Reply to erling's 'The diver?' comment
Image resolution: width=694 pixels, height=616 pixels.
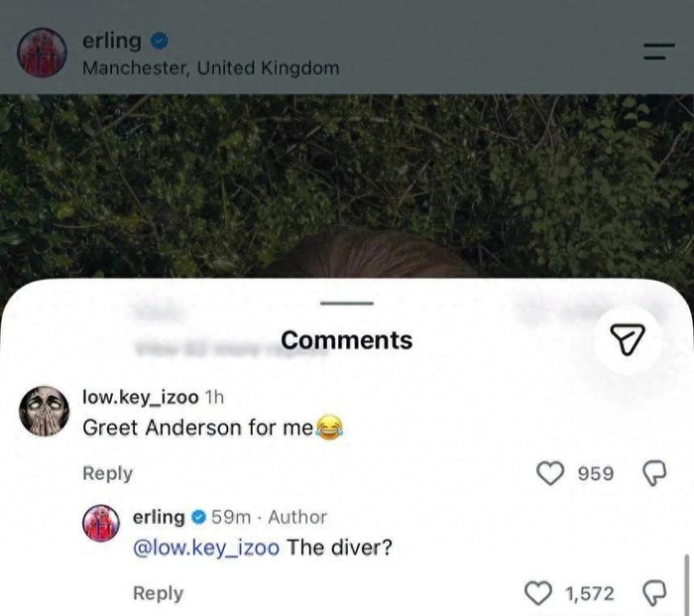tap(158, 593)
